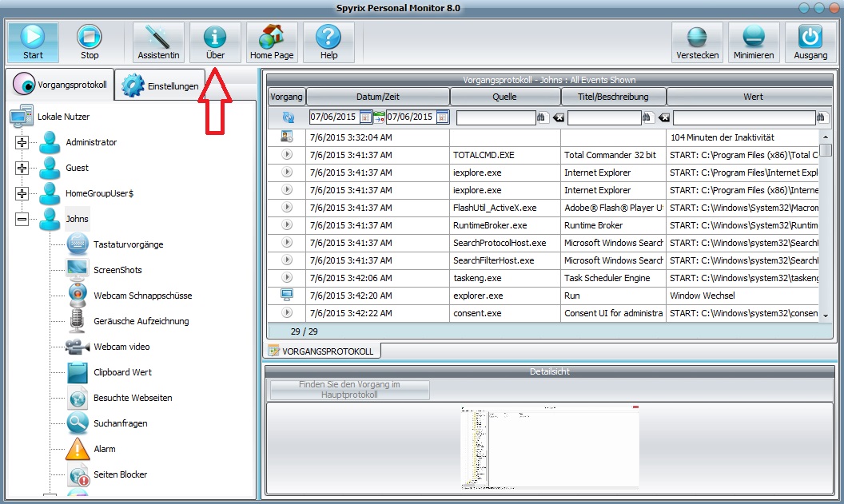Screen dimensions: 844x504
Task: Open the ScreenShots log
Action: tap(117, 270)
